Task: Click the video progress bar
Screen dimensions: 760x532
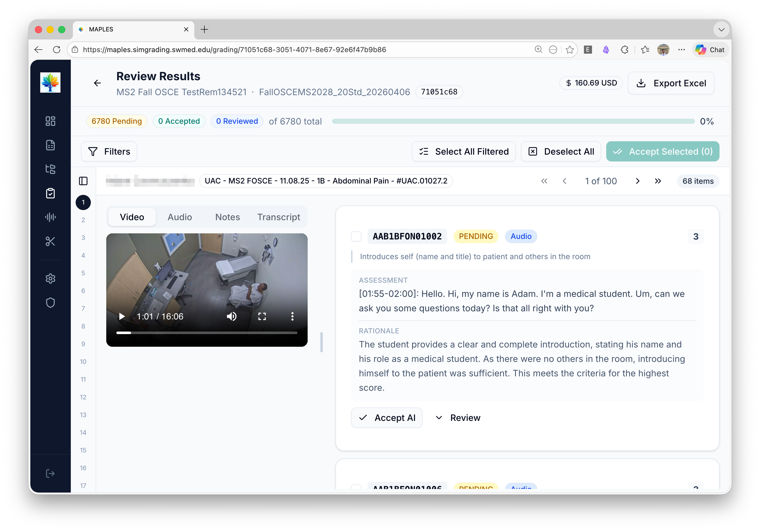Action: [x=206, y=333]
